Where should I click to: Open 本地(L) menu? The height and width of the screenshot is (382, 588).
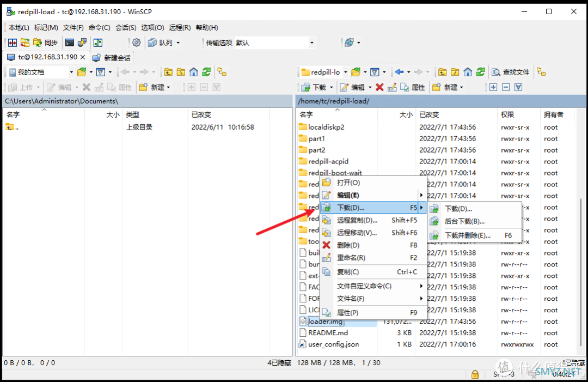point(19,27)
